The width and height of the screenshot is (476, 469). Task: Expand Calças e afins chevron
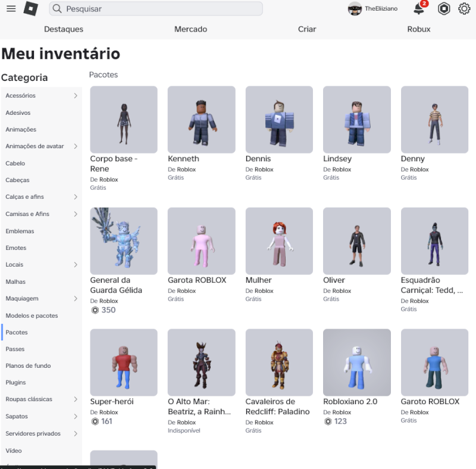click(76, 197)
